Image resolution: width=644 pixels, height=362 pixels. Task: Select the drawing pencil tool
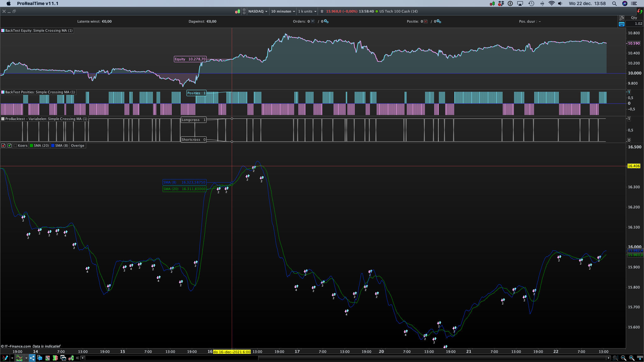(5, 358)
